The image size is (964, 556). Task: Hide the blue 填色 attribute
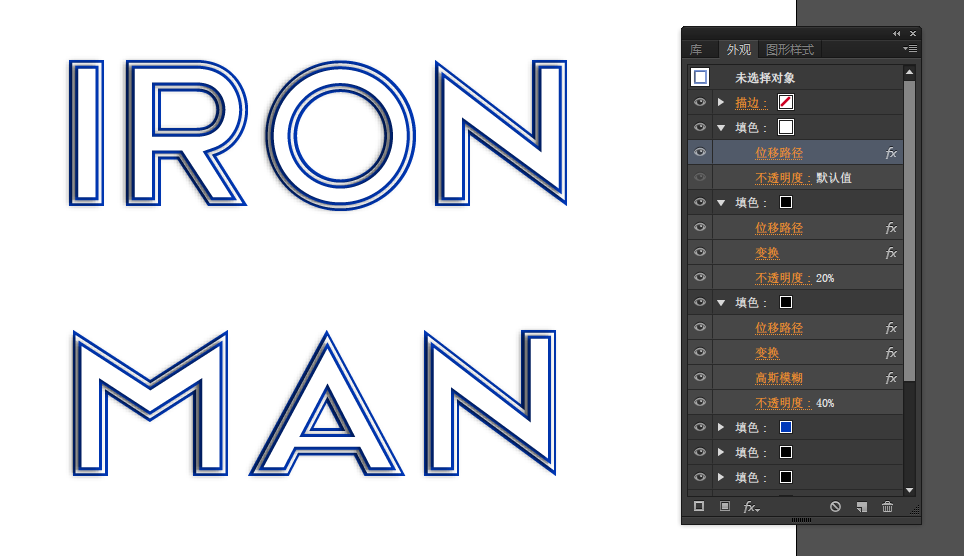click(x=700, y=427)
